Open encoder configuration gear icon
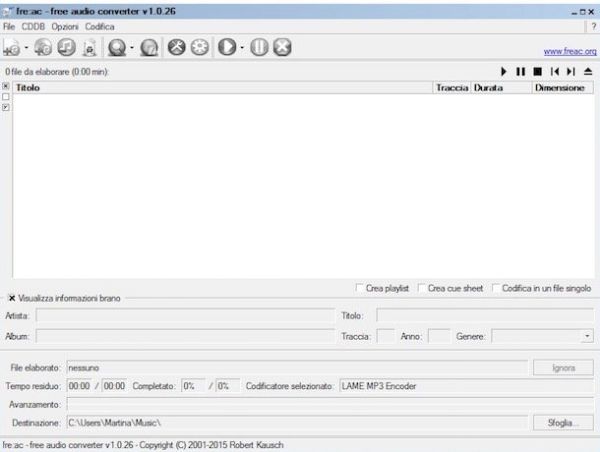 (x=199, y=47)
